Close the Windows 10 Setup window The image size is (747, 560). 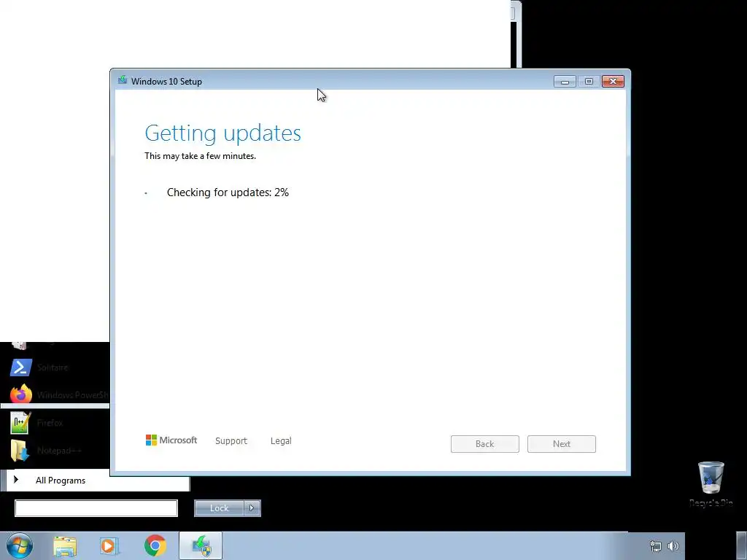pyautogui.click(x=613, y=82)
